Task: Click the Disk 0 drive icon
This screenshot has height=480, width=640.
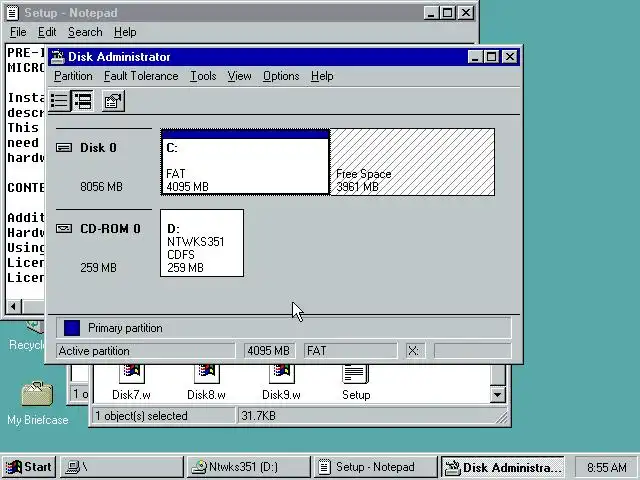Action: pos(64,147)
